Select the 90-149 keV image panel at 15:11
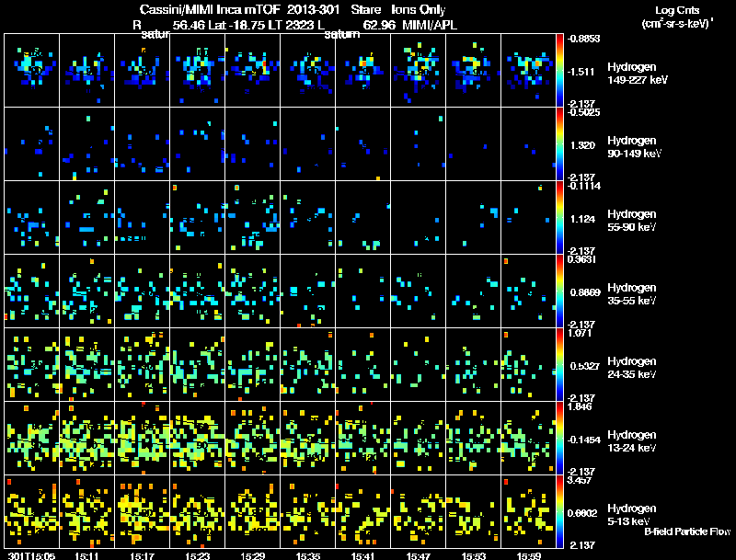 [86, 144]
